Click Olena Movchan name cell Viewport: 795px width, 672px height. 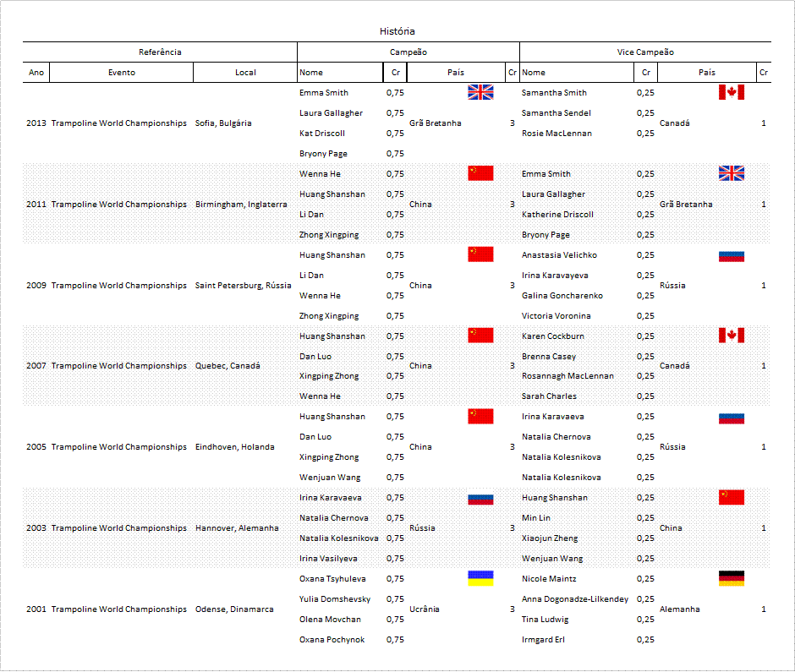(330, 620)
